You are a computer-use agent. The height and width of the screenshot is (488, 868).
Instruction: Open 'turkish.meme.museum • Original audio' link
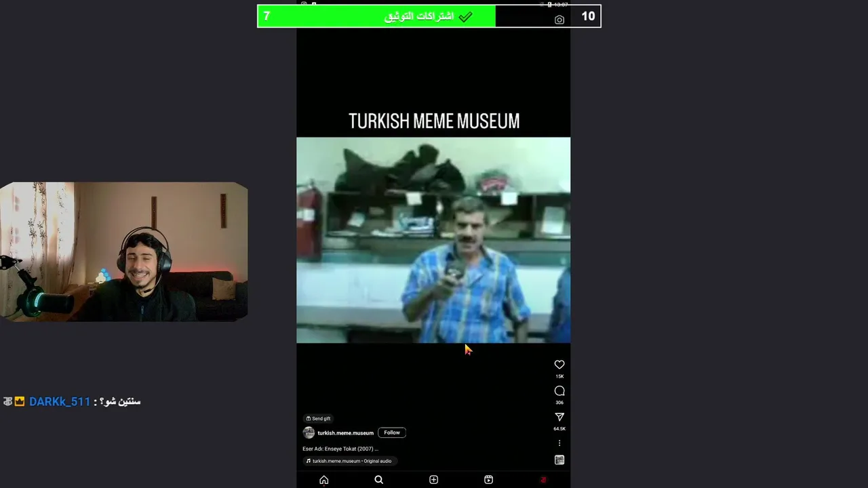349,461
